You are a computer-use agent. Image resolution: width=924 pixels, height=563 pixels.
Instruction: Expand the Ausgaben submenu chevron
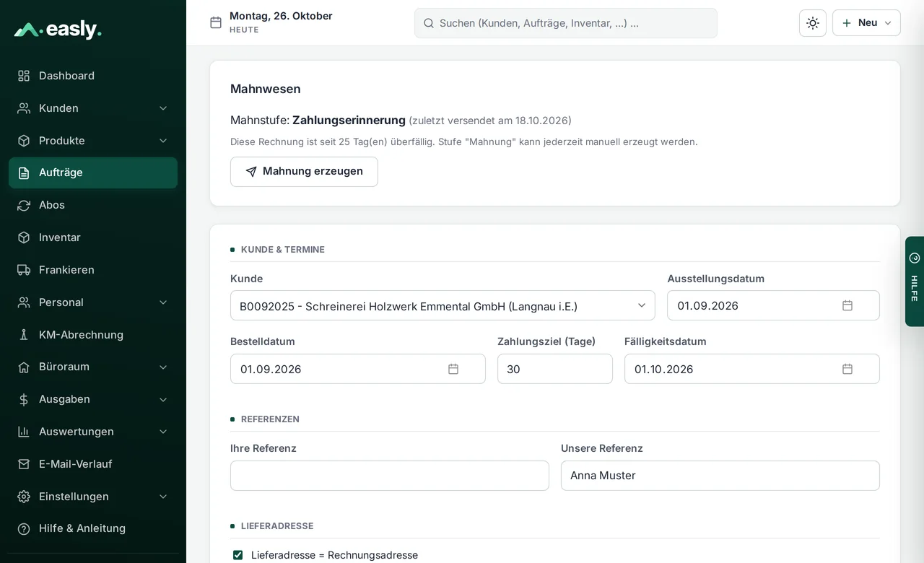pyautogui.click(x=163, y=399)
